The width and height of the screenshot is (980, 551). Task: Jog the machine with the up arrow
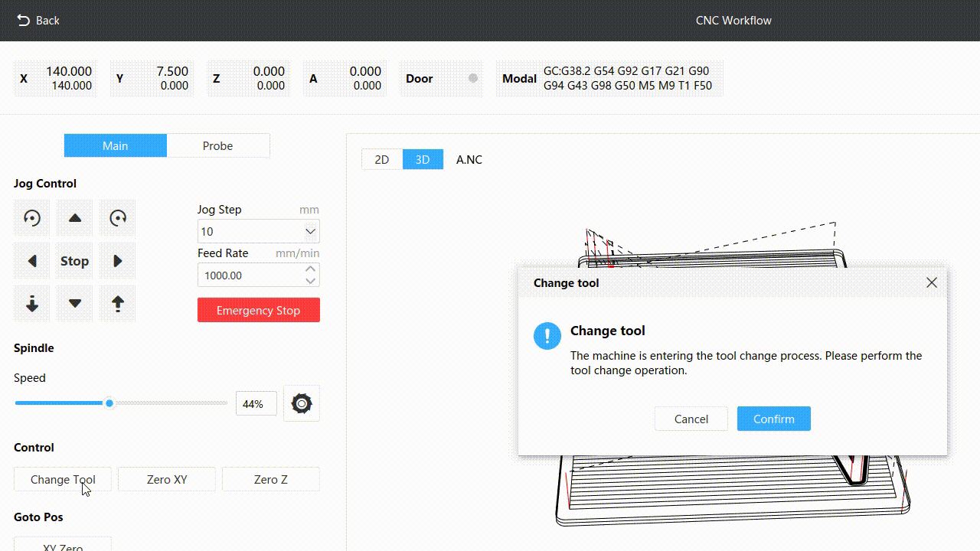(x=75, y=218)
